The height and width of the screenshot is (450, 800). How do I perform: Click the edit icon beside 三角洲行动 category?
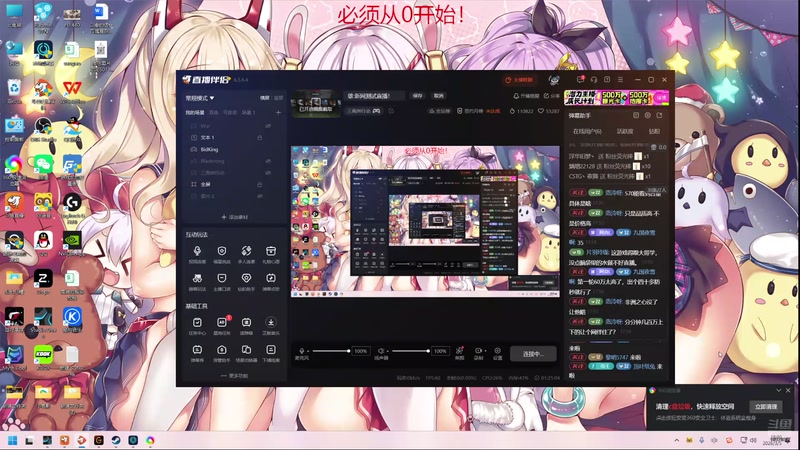tap(391, 111)
